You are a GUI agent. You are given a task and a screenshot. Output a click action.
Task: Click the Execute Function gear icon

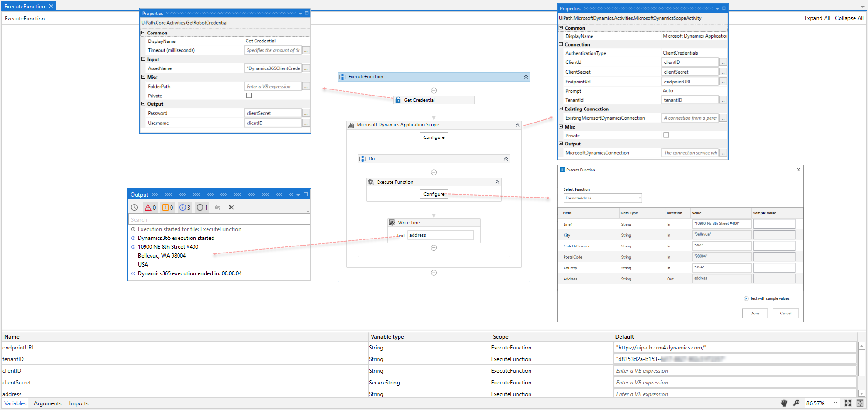point(371,182)
